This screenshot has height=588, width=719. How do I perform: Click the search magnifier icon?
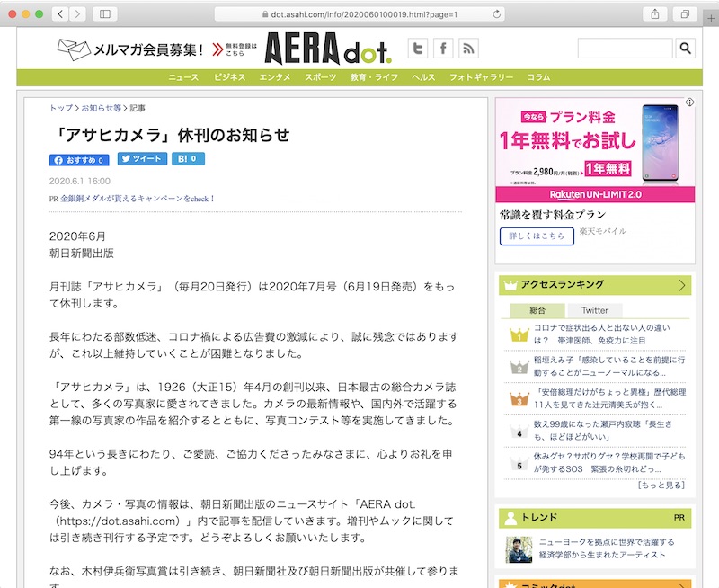pos(686,48)
